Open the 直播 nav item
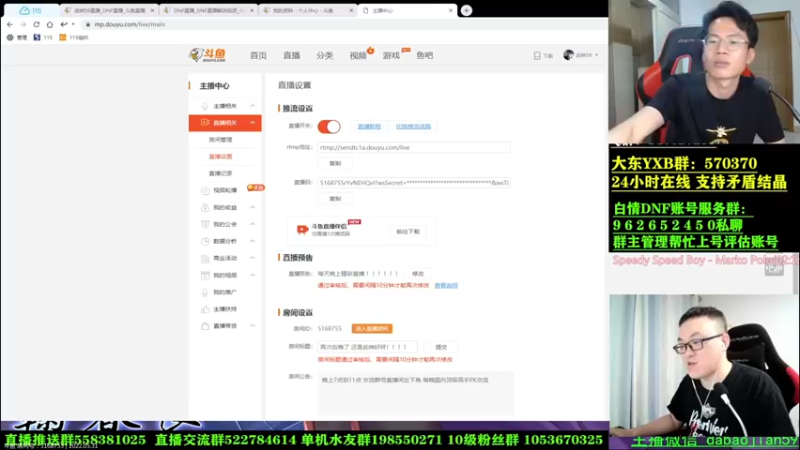Screen dimensions: 800x450 292,55
